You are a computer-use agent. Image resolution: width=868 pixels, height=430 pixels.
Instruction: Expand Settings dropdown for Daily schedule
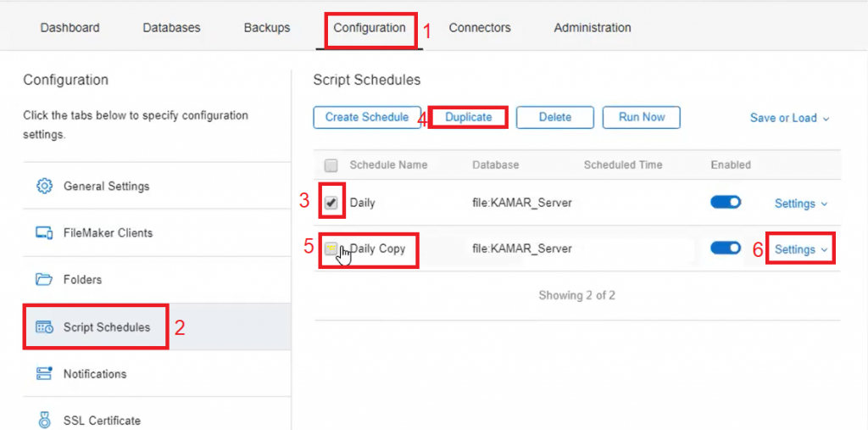click(800, 204)
